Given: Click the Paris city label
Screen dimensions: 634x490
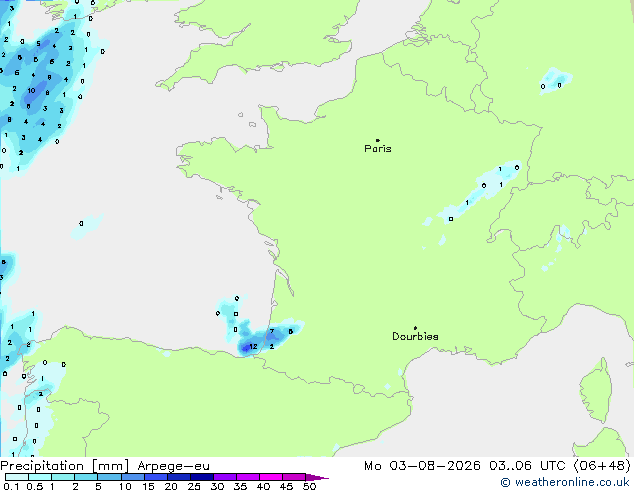Looking at the screenshot, I should (378, 148).
